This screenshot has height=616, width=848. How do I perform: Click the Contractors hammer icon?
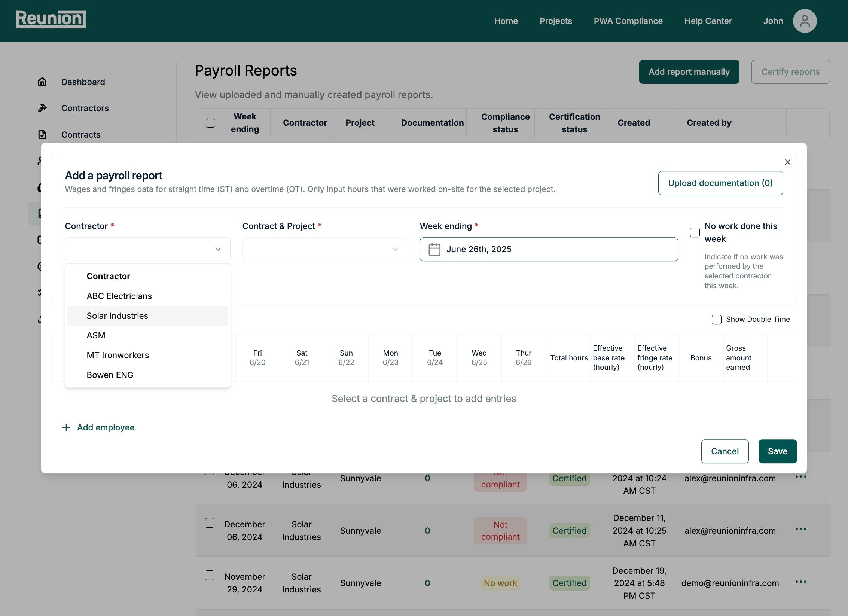pos(42,108)
